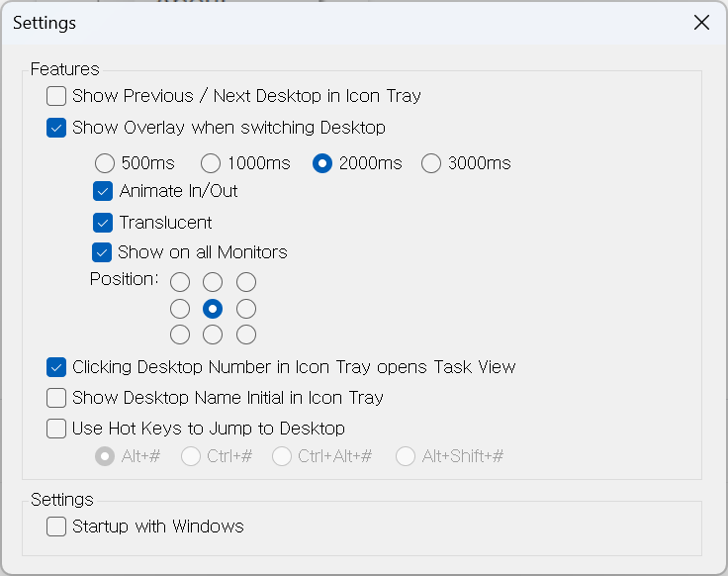Uncheck Show Overlay when switching Desktop
This screenshot has height=576, width=728.
point(56,128)
